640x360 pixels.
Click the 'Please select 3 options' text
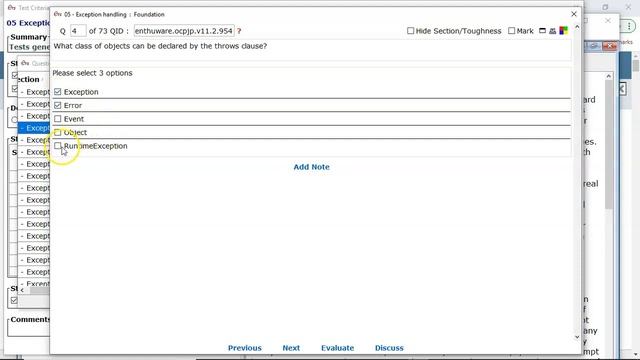92,73
